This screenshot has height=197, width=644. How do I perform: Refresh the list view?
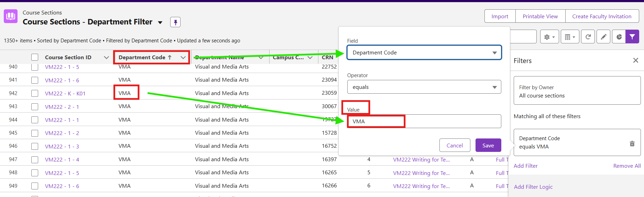588,37
